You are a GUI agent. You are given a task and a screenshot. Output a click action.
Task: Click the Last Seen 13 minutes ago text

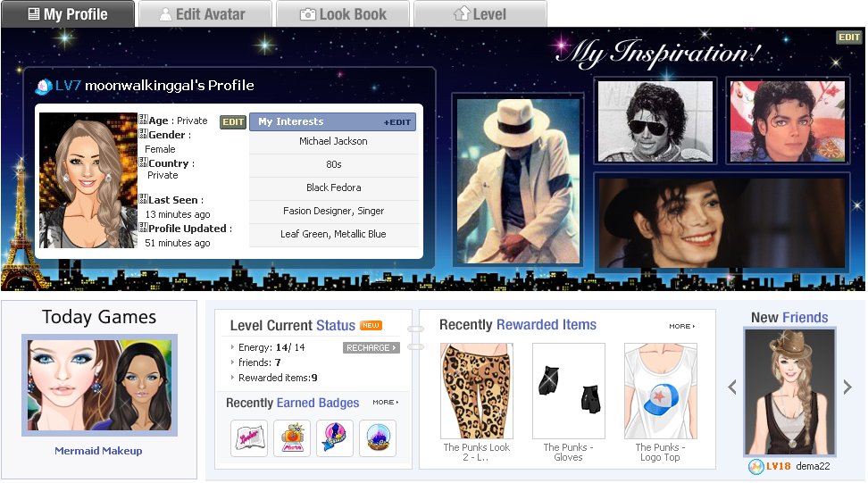[x=175, y=207]
